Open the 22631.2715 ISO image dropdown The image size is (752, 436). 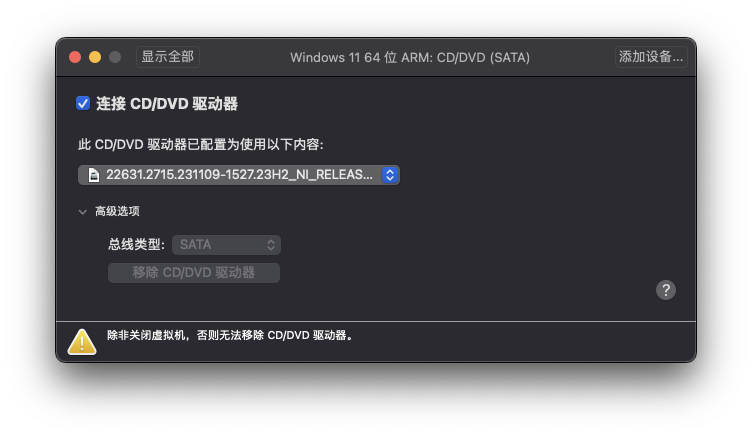(x=238, y=175)
